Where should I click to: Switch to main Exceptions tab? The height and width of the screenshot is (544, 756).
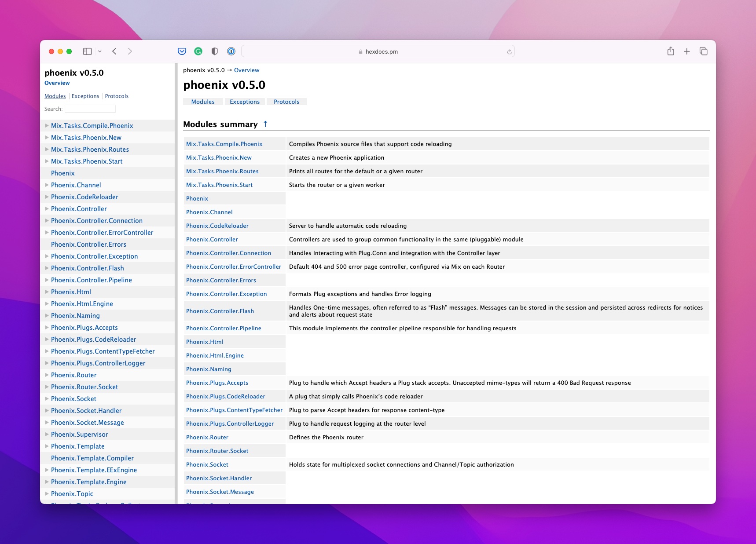[x=245, y=102]
